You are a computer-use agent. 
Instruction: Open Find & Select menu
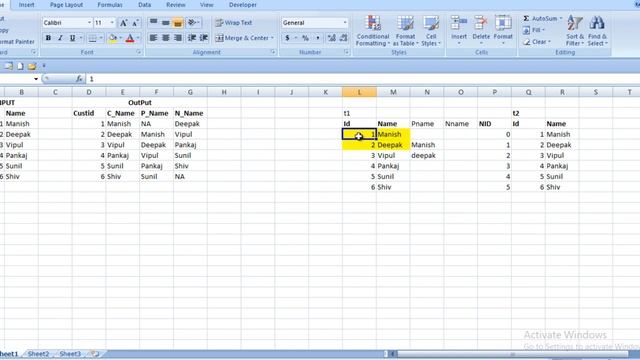click(598, 31)
